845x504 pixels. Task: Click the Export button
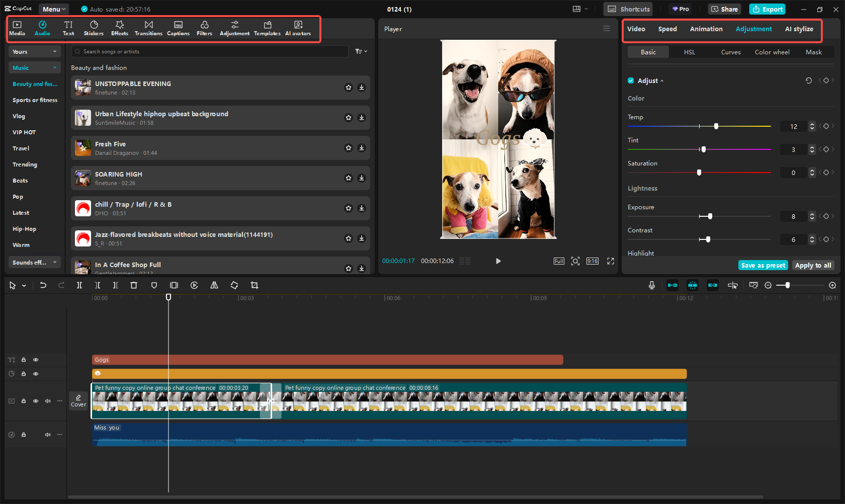(767, 9)
